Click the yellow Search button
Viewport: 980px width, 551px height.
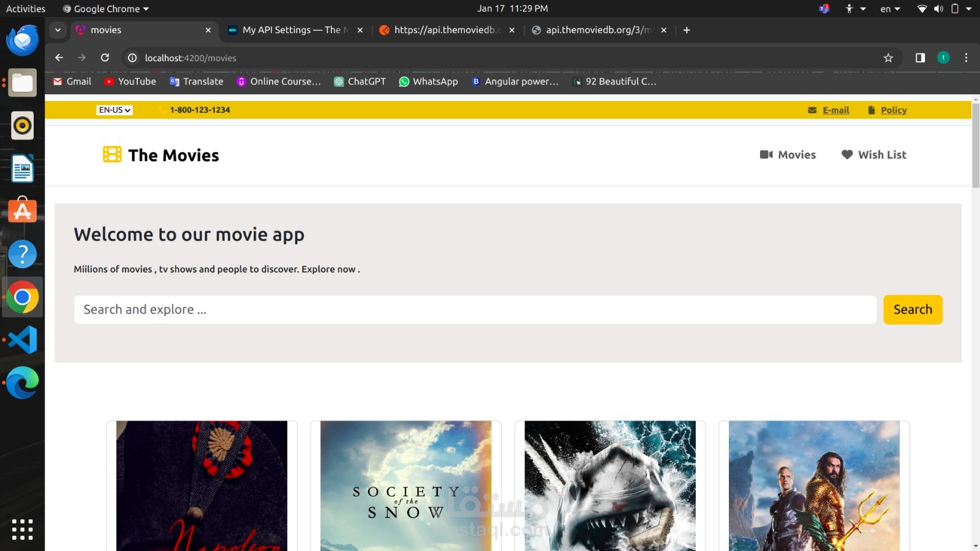[x=913, y=310]
